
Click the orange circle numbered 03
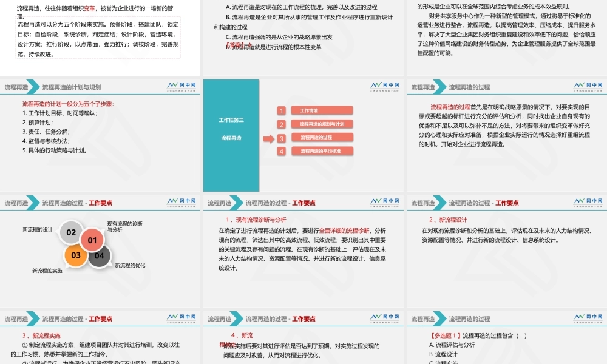[75, 255]
